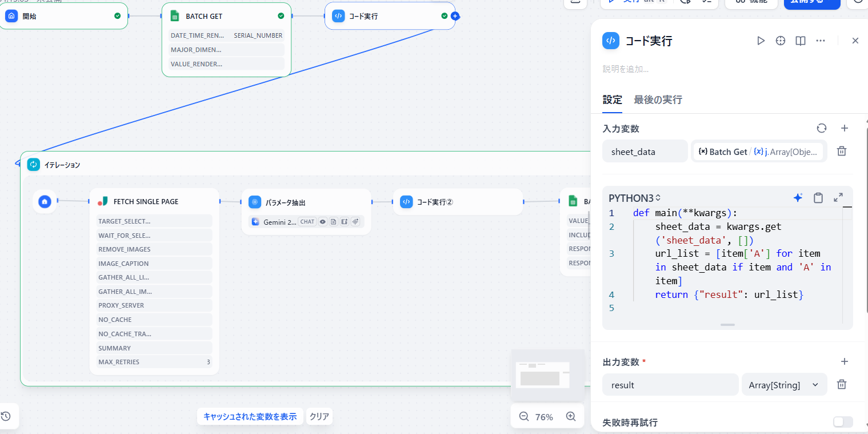Open the Array[String] type dropdown
The height and width of the screenshot is (434, 868).
coord(783,385)
